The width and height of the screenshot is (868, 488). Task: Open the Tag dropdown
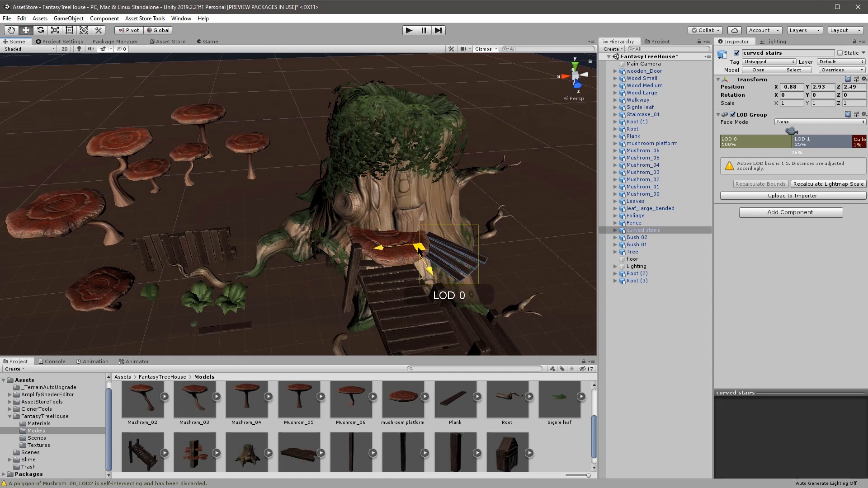[x=769, y=62]
